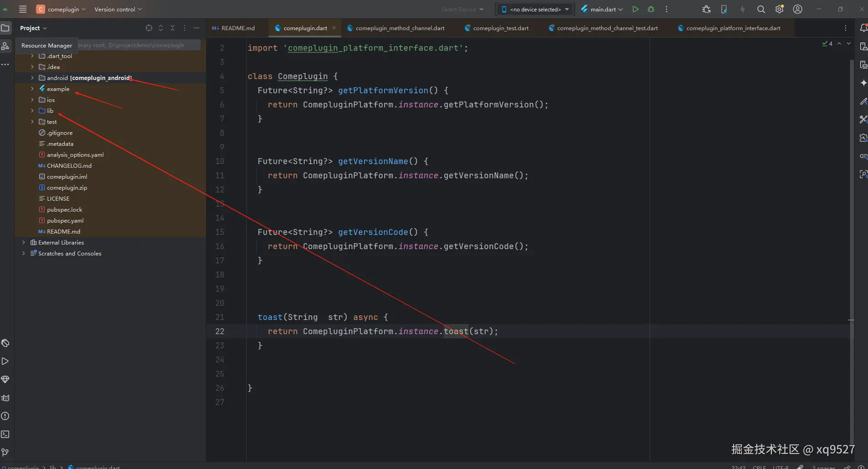Go to previous highlighted problem arrow
Screen dimensions: 868x469
[x=839, y=44]
